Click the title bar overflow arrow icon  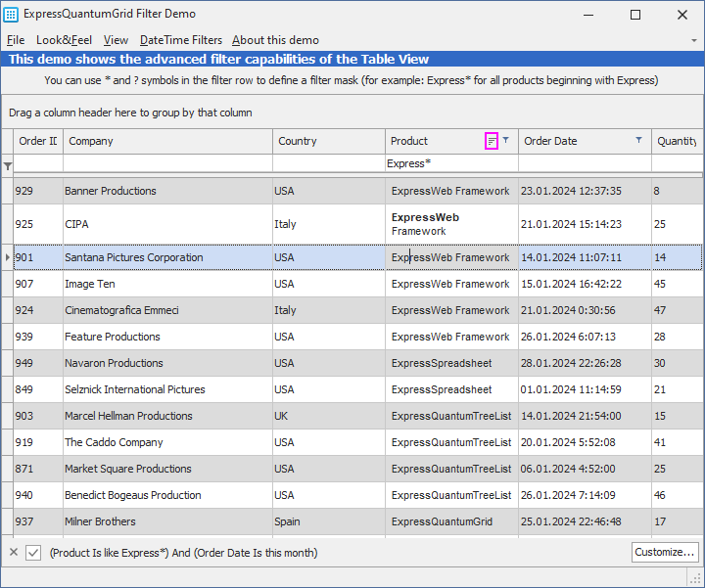tap(693, 40)
